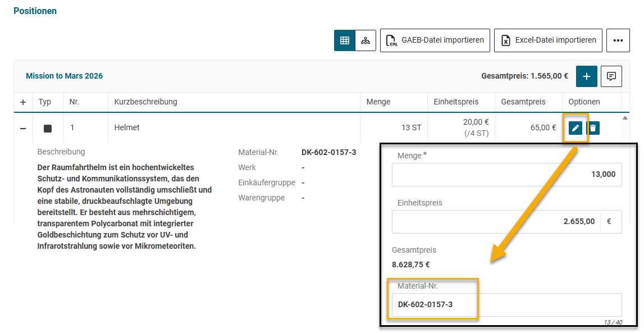Click the Material-Nr. input field
Viewport: 644px width, 333px height.
tap(506, 305)
